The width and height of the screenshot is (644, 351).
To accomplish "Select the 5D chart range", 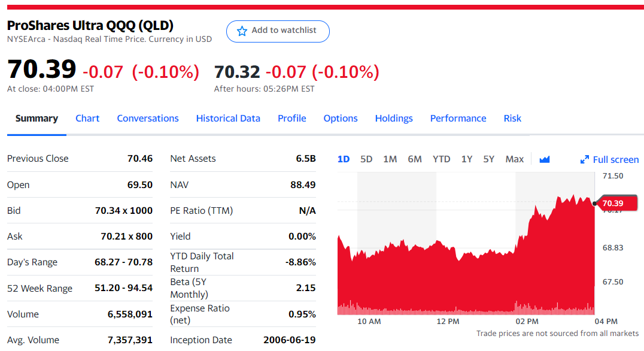I will pos(366,159).
